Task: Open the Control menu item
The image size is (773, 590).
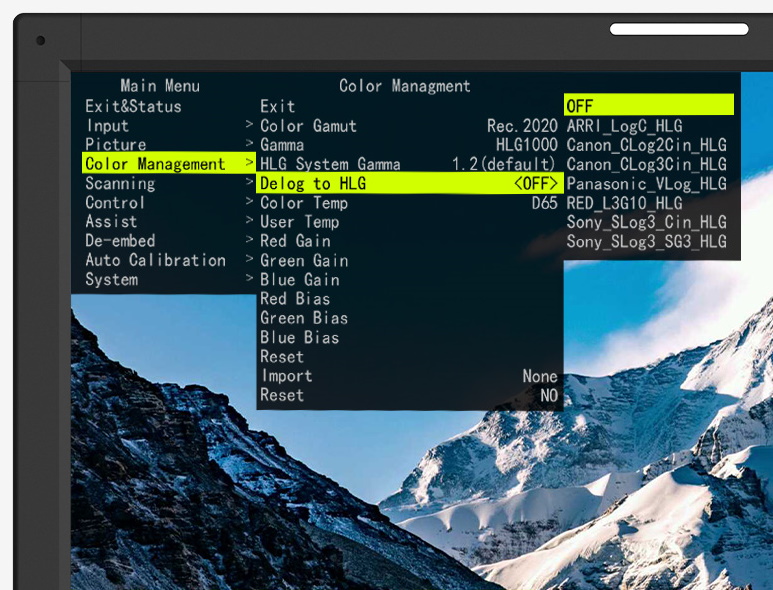Action: (115, 203)
